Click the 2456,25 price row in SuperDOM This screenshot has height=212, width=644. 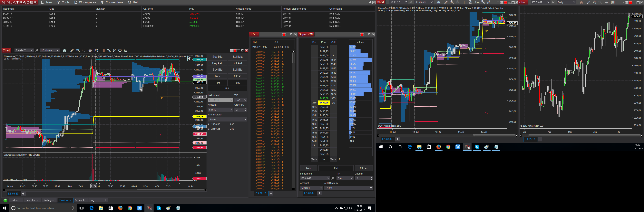(x=324, y=103)
